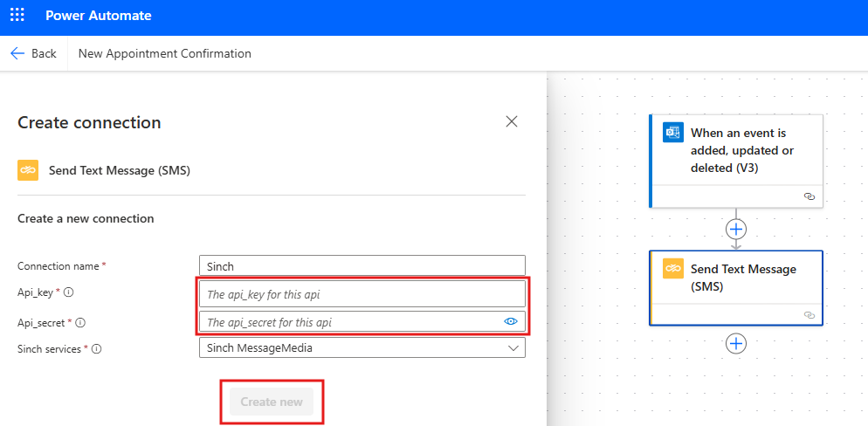This screenshot has width=868, height=426.
Task: Show the Api_key info tooltip icon
Action: tap(69, 292)
